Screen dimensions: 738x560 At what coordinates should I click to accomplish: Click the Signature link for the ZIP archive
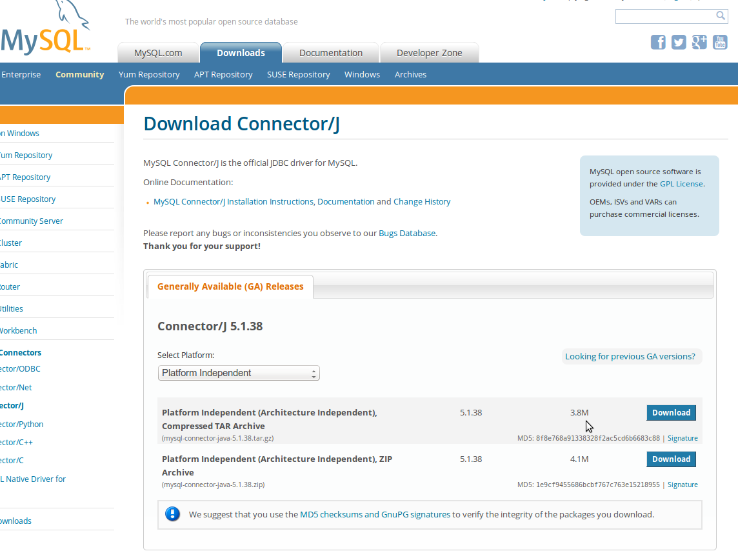[x=682, y=485]
